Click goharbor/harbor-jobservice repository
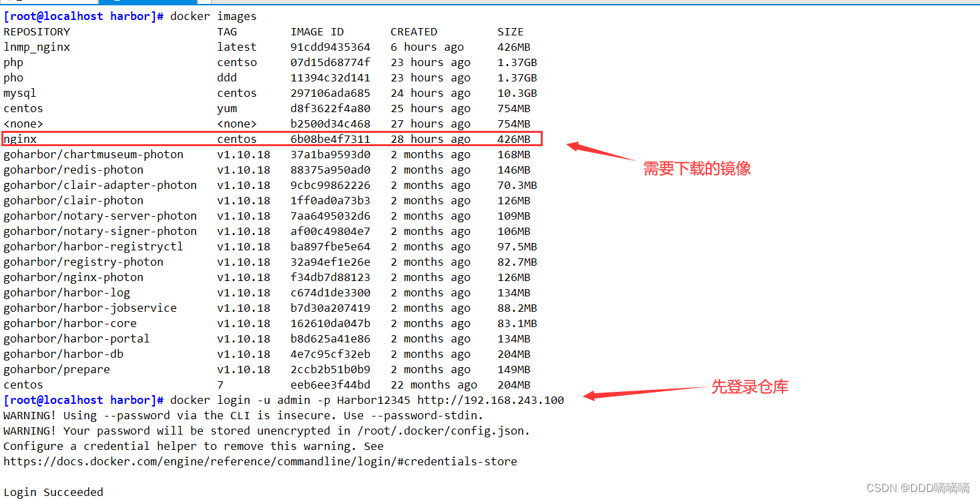980x500 pixels. tap(90, 308)
